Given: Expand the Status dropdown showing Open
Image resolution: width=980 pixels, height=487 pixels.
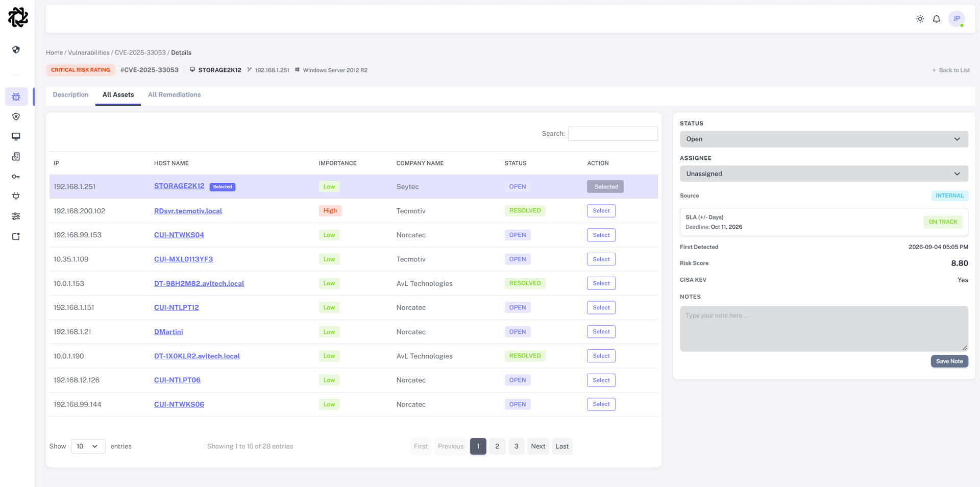Looking at the screenshot, I should 824,139.
